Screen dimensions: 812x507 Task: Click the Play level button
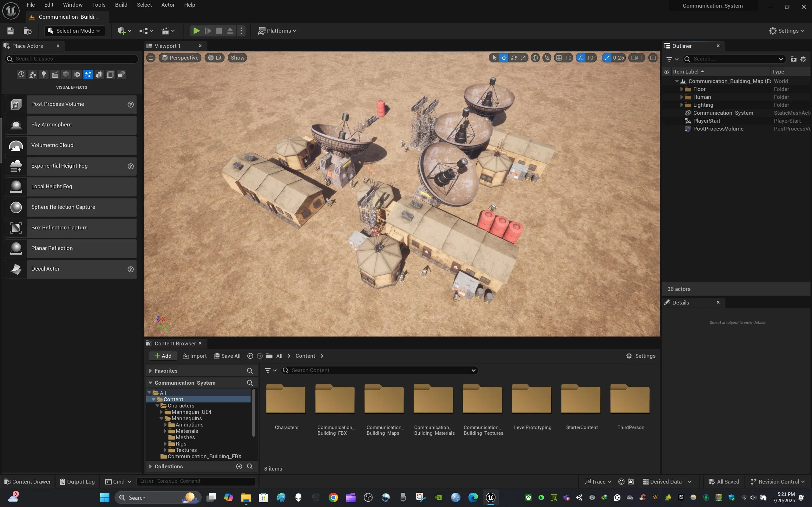196,31
